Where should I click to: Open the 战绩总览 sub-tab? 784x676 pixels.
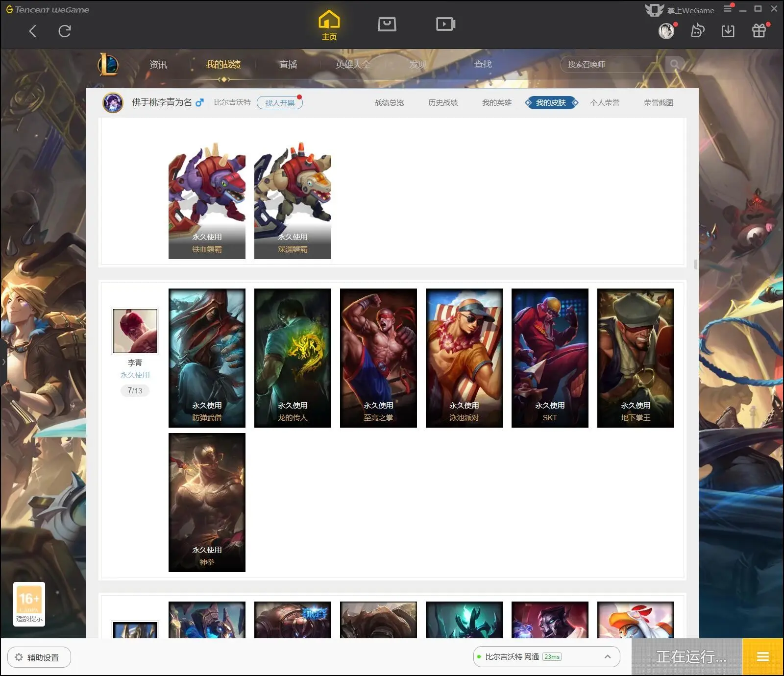coord(389,103)
